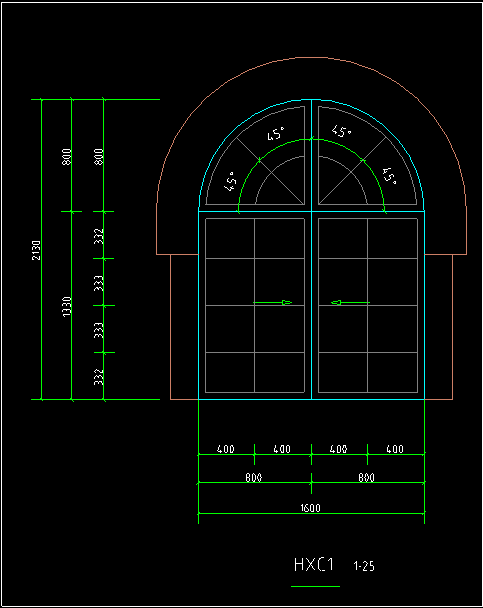Image resolution: width=483 pixels, height=608 pixels.
Task: Click the 1330 vertical dimension label
Action: (67, 307)
